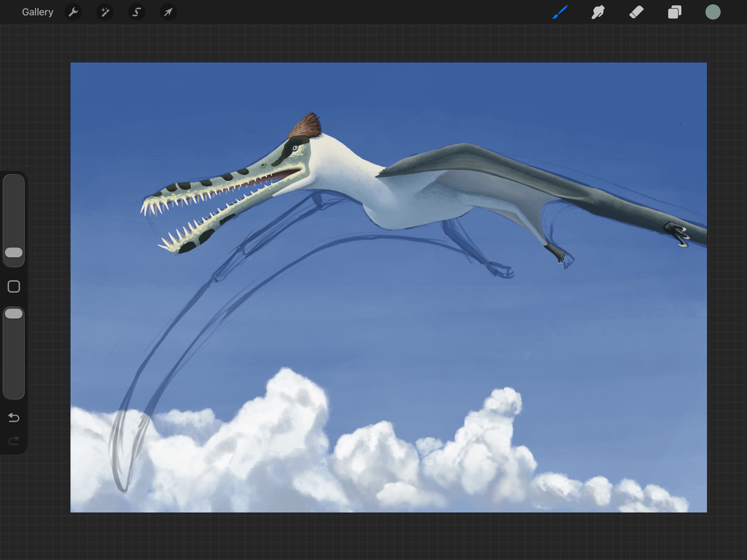
Task: Open the Layers panel
Action: (675, 12)
